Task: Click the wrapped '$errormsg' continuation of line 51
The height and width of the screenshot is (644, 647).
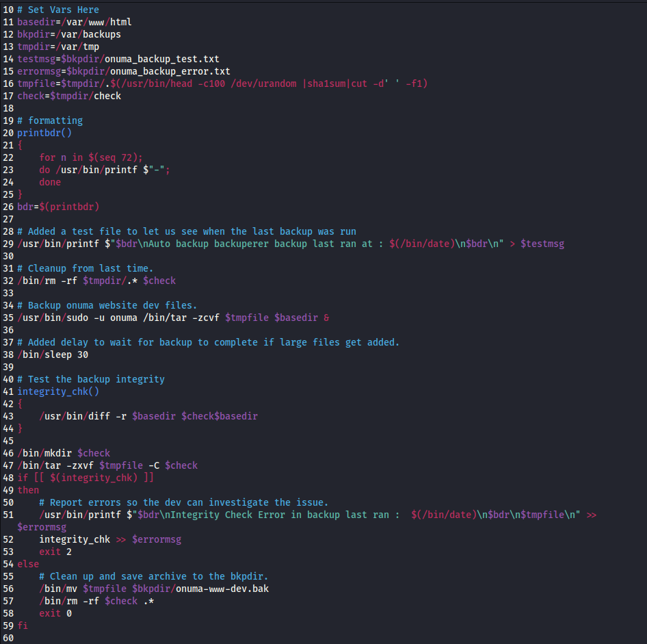Action: point(42,528)
